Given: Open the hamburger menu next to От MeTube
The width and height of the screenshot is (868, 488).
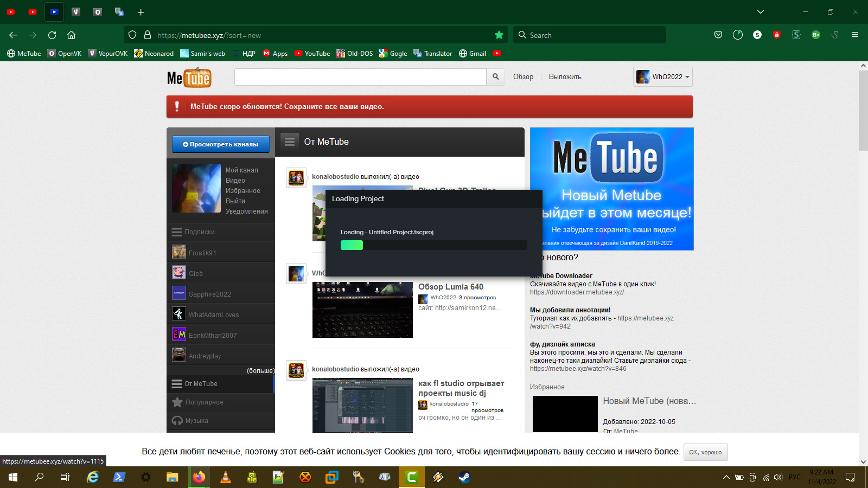Looking at the screenshot, I should pos(290,142).
